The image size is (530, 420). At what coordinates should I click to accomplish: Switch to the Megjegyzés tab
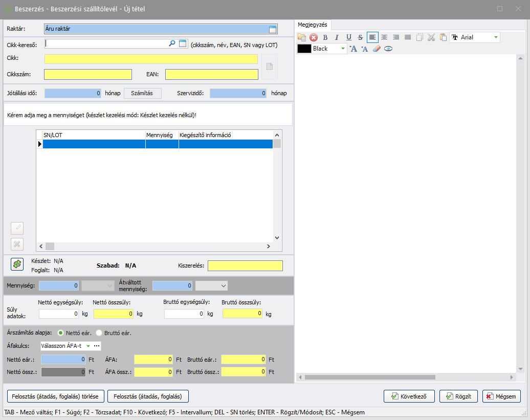[312, 25]
